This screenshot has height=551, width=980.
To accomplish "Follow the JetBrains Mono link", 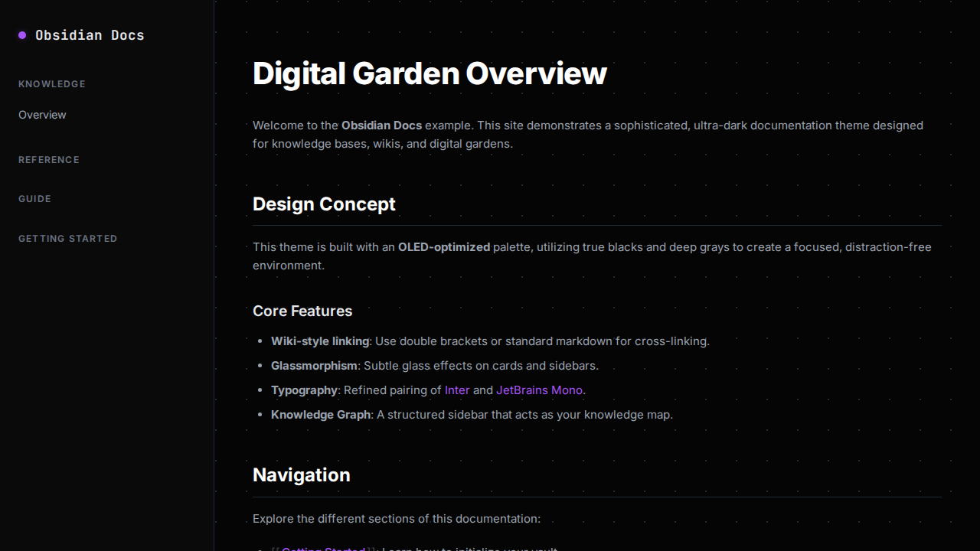I will click(x=539, y=390).
